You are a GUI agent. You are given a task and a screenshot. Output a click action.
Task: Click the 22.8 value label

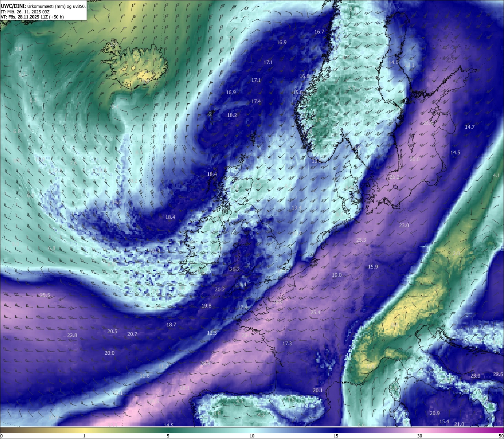coord(72,335)
